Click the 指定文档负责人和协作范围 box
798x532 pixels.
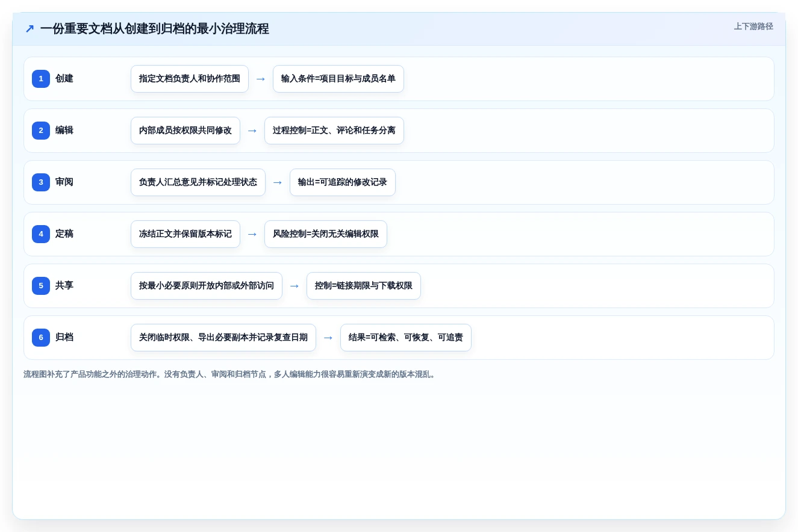[190, 79]
